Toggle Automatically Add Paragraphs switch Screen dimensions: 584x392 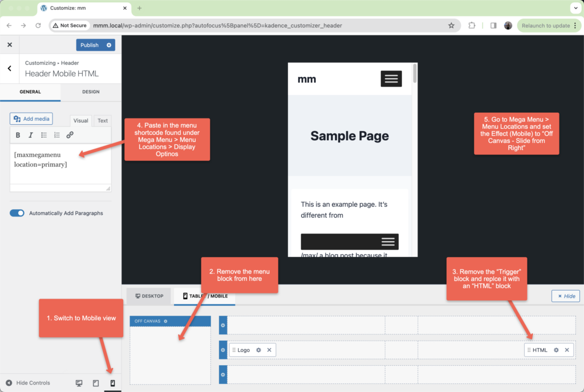[x=17, y=213]
